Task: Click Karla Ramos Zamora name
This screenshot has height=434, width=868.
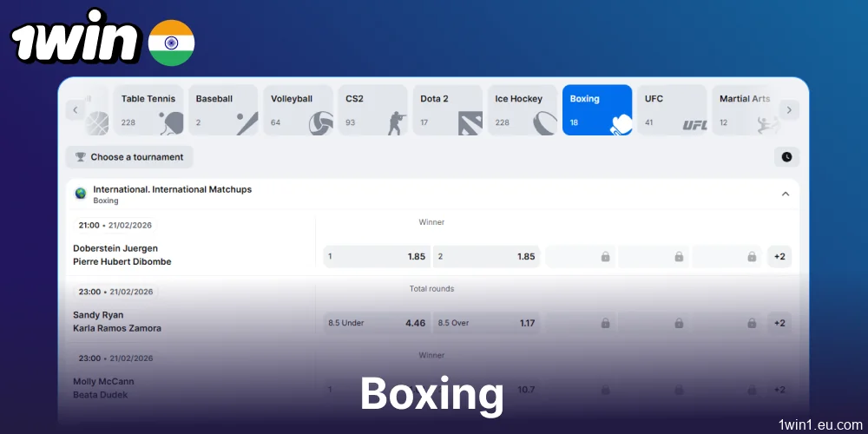Action: [x=117, y=328]
